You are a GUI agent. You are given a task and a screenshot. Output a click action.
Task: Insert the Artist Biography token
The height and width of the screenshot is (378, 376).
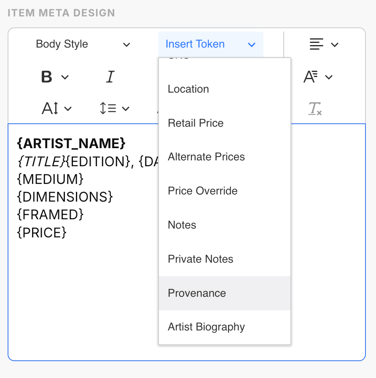(225, 327)
